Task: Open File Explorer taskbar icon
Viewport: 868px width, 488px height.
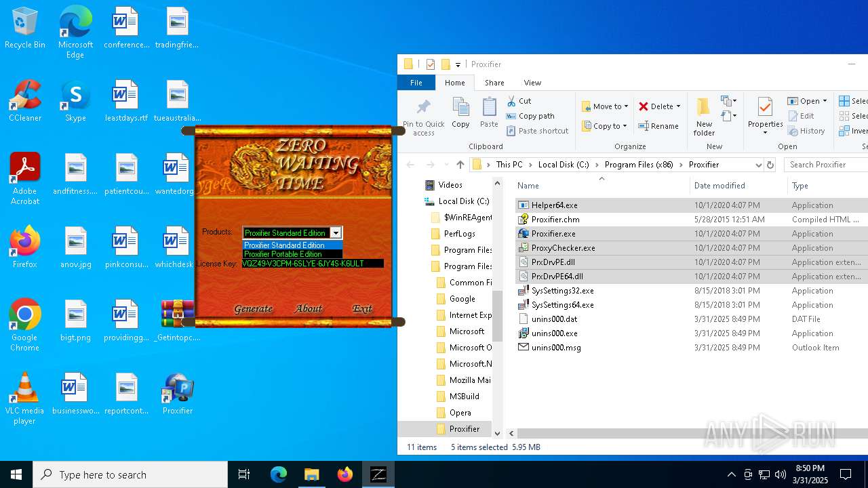Action: [x=311, y=474]
